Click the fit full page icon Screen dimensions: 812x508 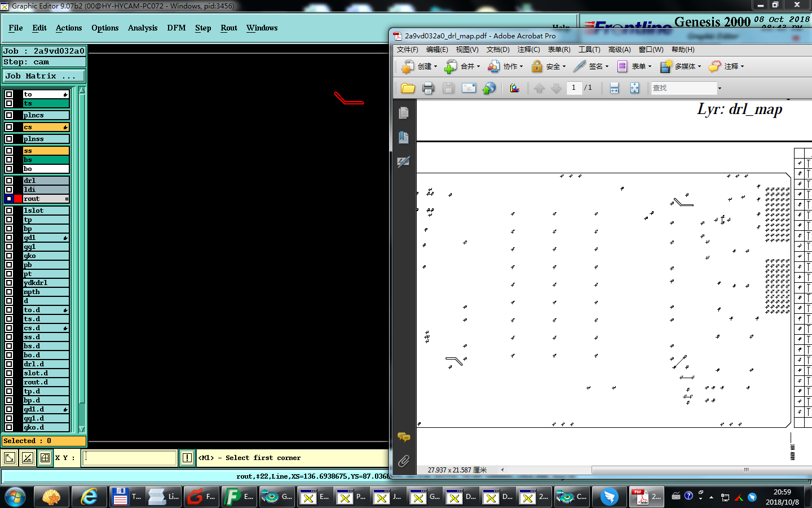pyautogui.click(x=634, y=88)
